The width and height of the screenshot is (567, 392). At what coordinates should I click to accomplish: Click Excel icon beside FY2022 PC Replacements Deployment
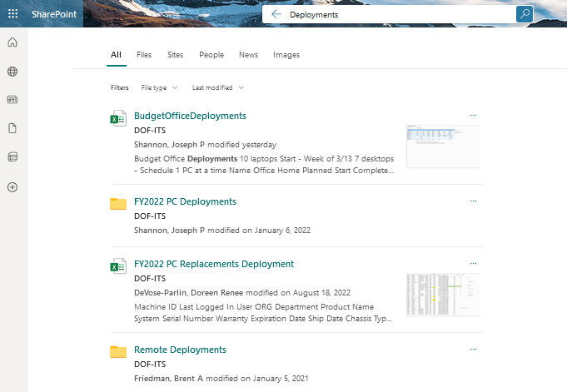pos(118,266)
